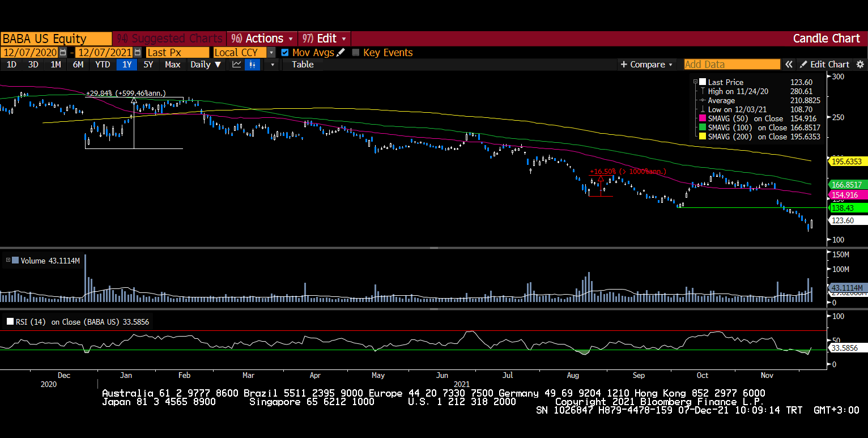Open the start date calendar picker icon
This screenshot has width=868, height=438.
63,52
